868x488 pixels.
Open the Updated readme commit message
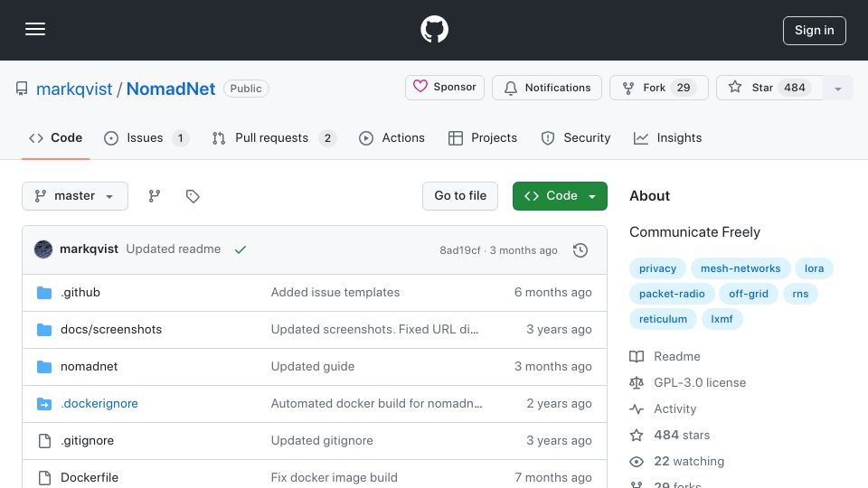coord(174,249)
